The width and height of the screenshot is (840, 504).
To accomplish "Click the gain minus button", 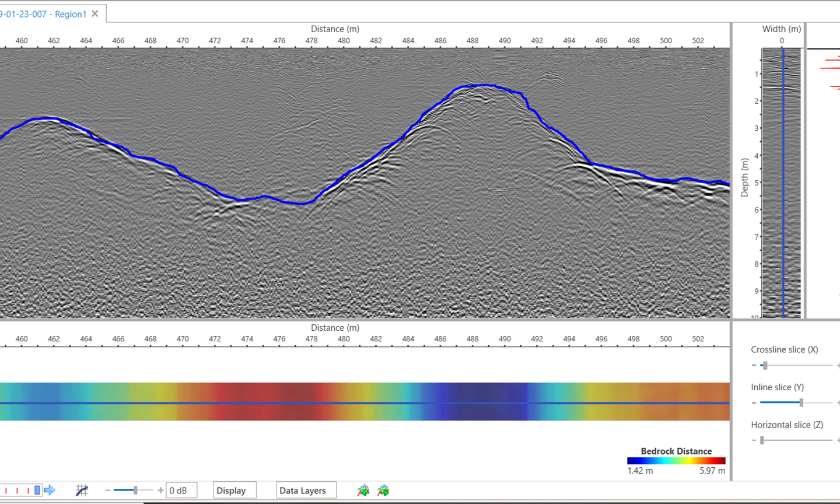I will [107, 491].
